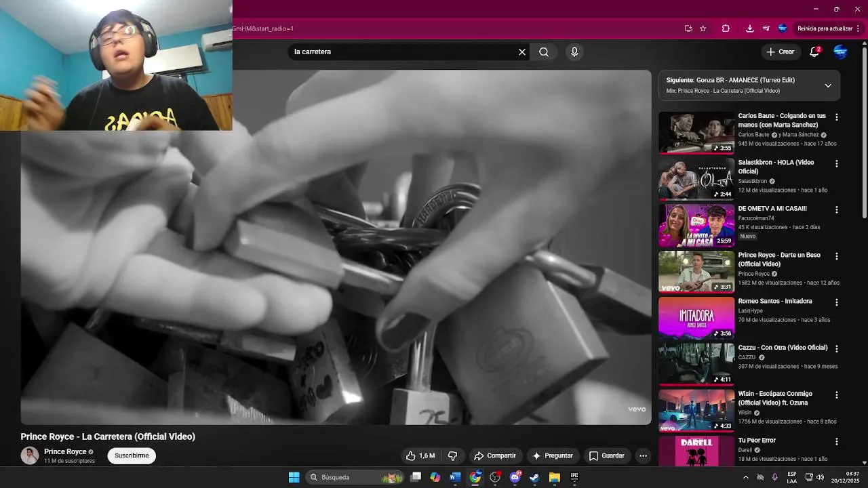Like the video with 1,6 M likes

click(420, 455)
